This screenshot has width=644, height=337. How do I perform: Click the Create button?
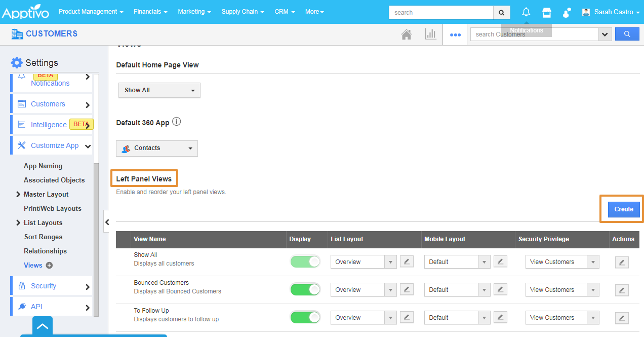pyautogui.click(x=624, y=209)
